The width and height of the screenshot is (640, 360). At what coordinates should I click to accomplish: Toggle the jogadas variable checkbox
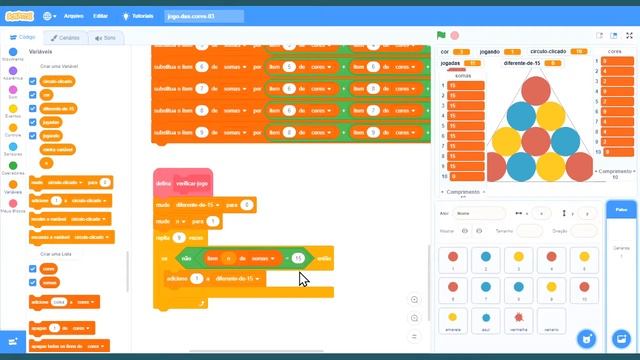pos(33,122)
